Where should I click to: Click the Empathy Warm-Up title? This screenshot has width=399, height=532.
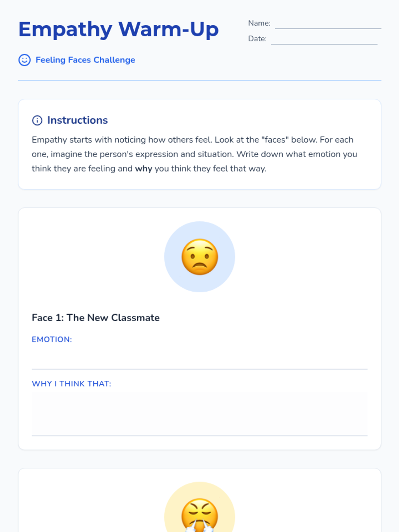pyautogui.click(x=118, y=29)
